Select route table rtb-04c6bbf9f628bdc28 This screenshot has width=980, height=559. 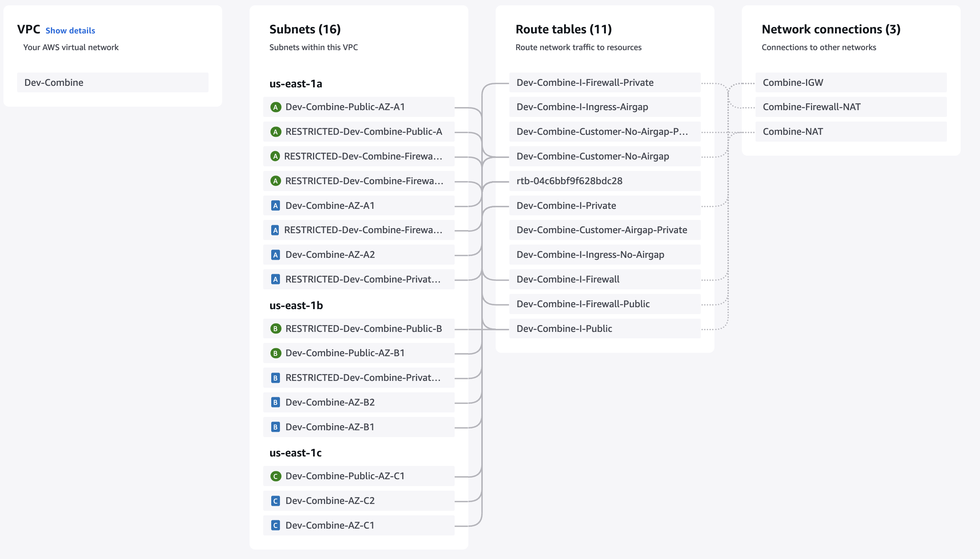(x=605, y=181)
